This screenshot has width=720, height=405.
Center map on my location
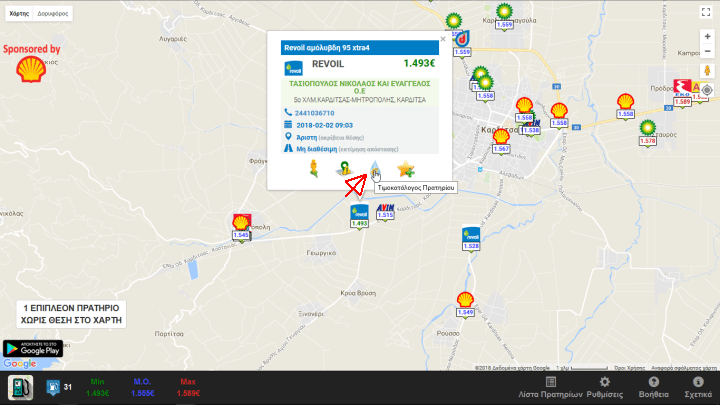click(707, 90)
